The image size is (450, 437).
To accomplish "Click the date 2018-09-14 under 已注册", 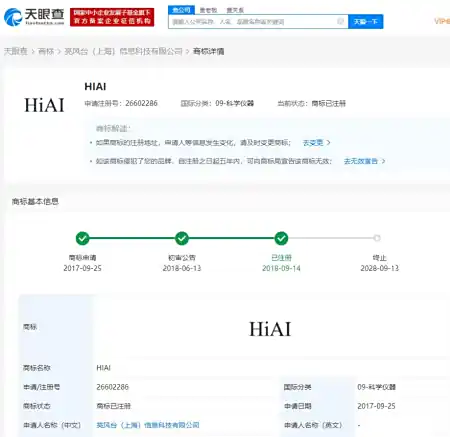I will (281, 268).
